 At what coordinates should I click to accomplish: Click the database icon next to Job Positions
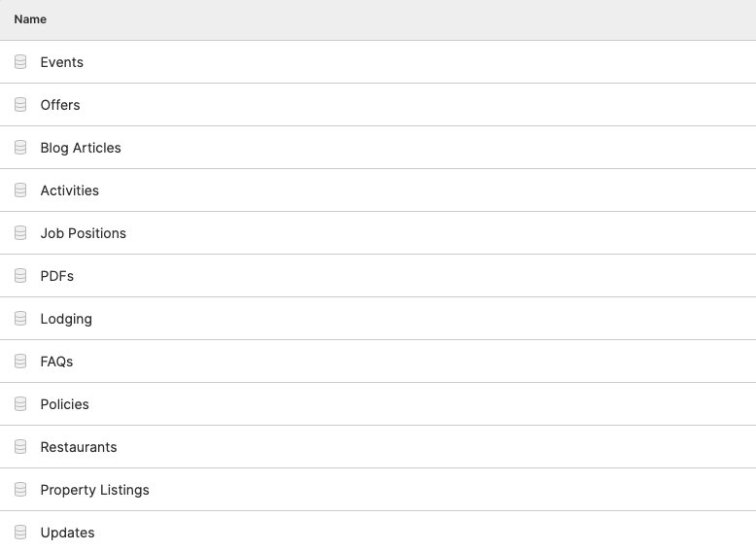20,233
